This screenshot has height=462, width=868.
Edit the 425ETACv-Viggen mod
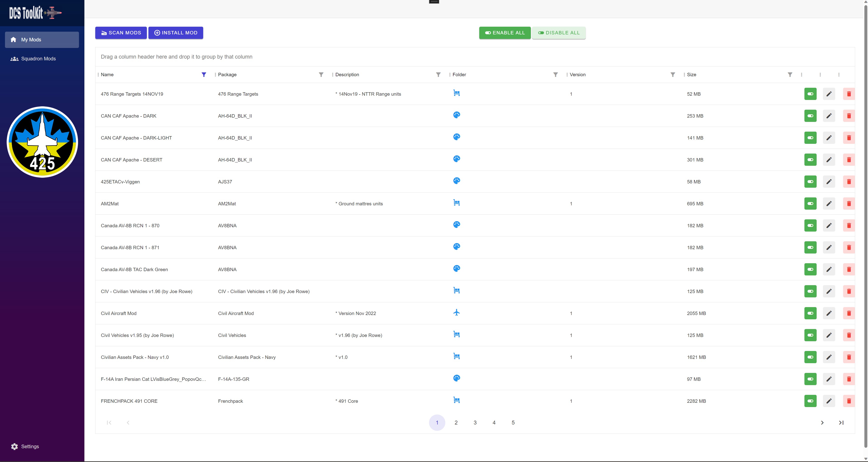pyautogui.click(x=829, y=182)
